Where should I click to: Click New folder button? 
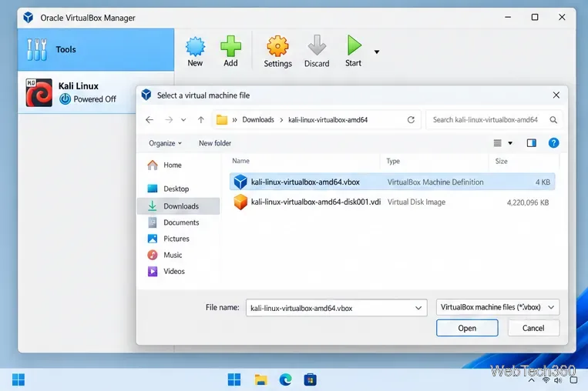[x=215, y=143]
